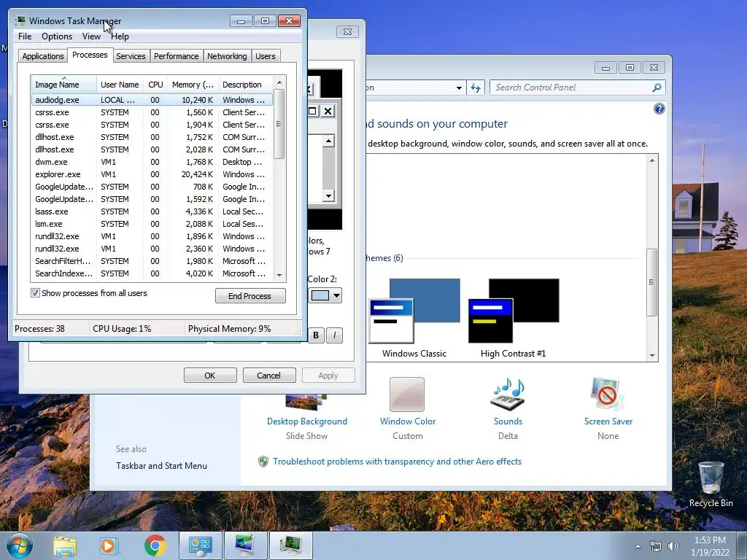Viewport: 747px width, 560px height.
Task: Toggle Show processes from all users
Action: (x=35, y=293)
